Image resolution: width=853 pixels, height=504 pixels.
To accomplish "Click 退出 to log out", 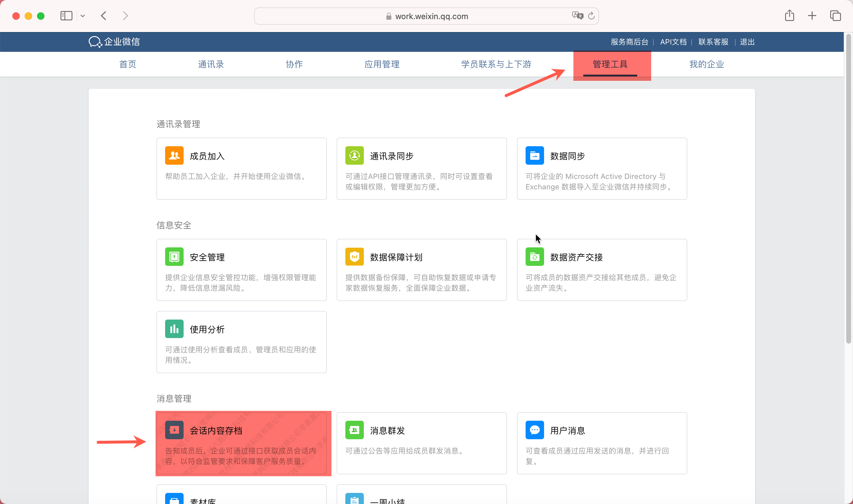I will pos(747,42).
